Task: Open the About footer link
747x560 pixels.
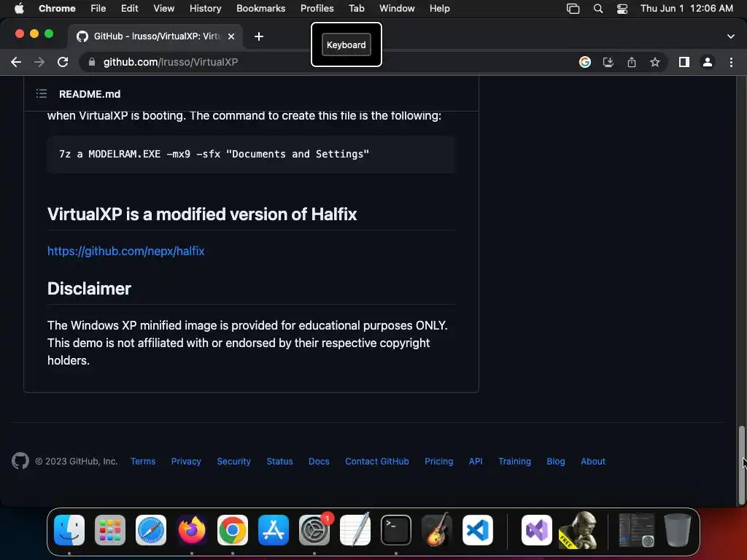Action: click(592, 461)
